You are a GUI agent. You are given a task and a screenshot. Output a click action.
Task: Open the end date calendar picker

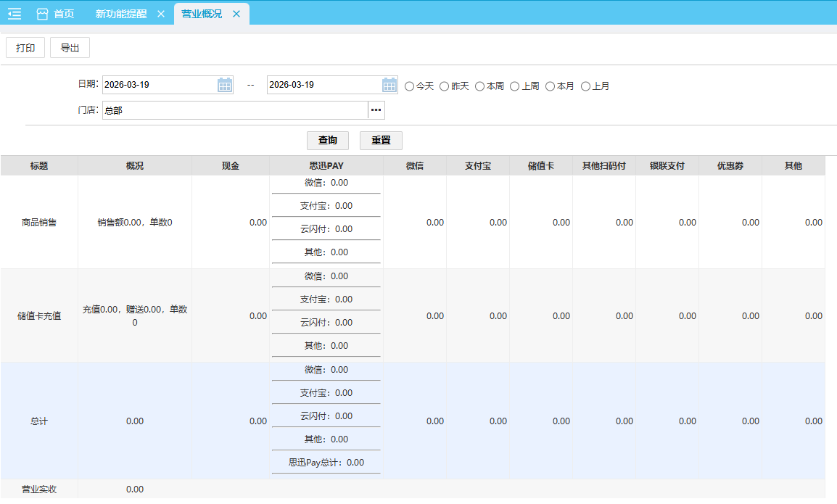coord(389,85)
